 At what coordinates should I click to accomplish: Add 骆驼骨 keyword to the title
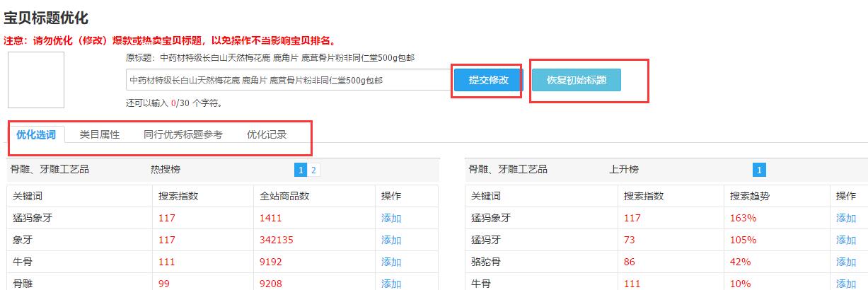tap(846, 262)
